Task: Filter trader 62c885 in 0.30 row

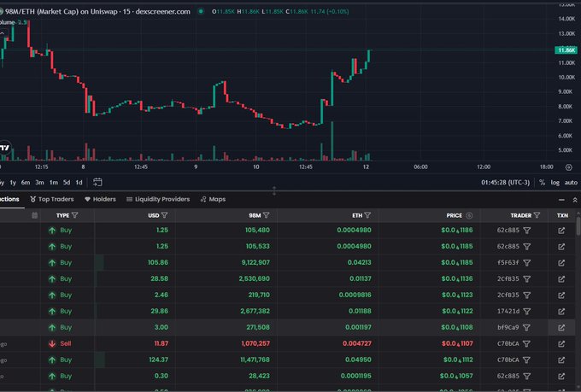Action: click(x=527, y=376)
